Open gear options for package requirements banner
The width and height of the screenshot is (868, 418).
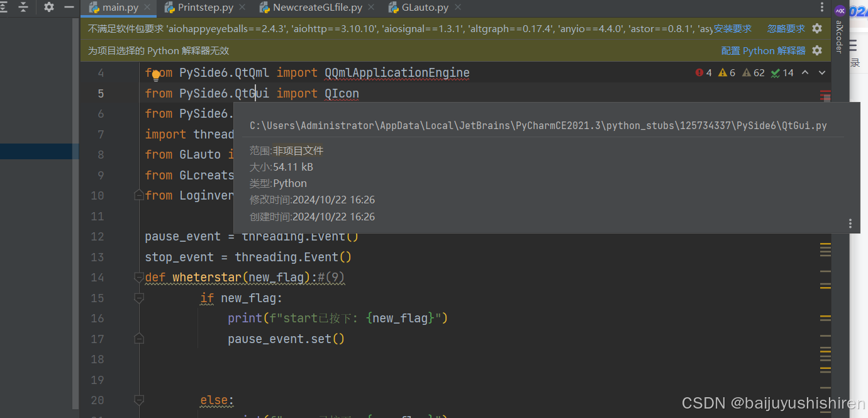tap(817, 28)
